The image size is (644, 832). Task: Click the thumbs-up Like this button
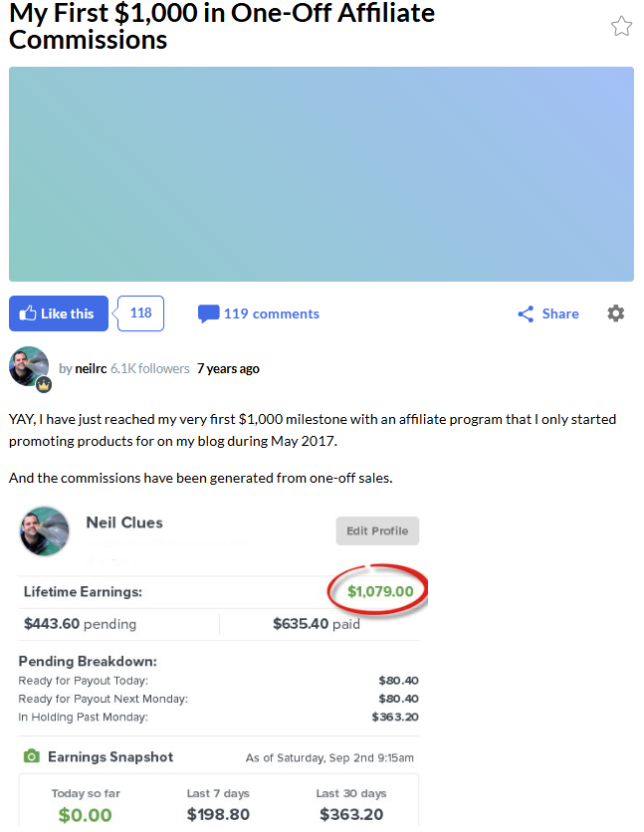point(59,313)
